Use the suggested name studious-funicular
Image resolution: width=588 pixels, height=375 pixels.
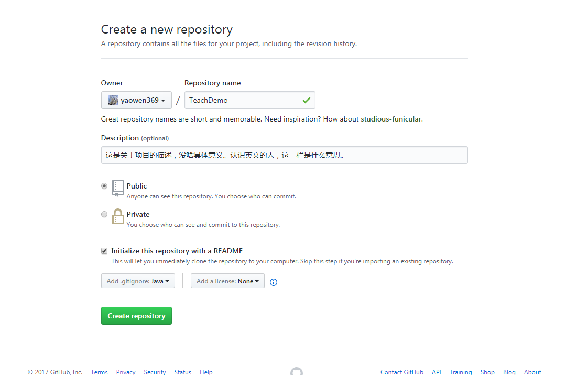point(391,119)
